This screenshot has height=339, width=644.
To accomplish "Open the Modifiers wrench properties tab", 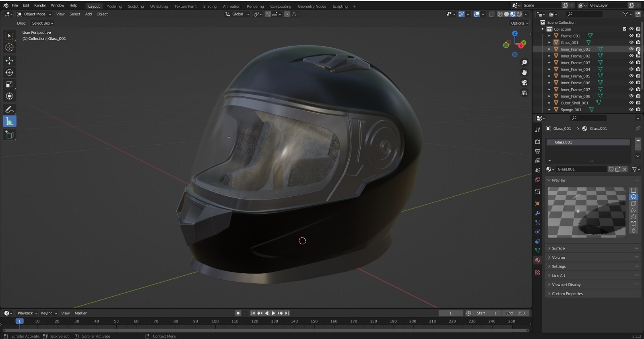I will click(537, 213).
